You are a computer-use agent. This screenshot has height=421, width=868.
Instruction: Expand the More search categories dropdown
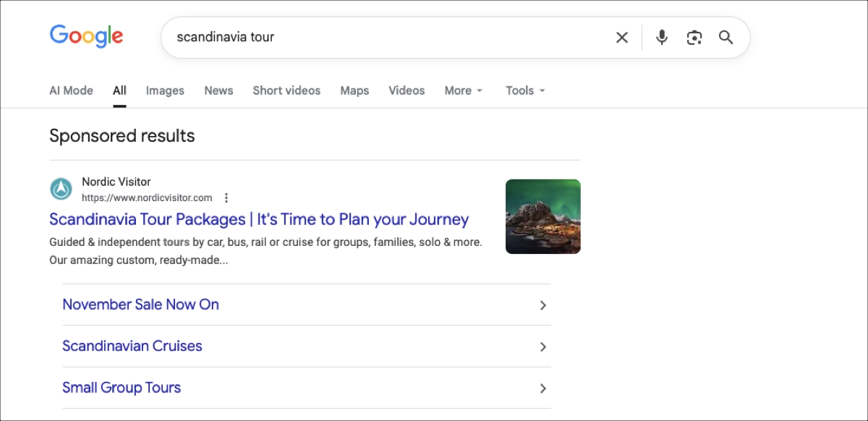[x=463, y=90]
